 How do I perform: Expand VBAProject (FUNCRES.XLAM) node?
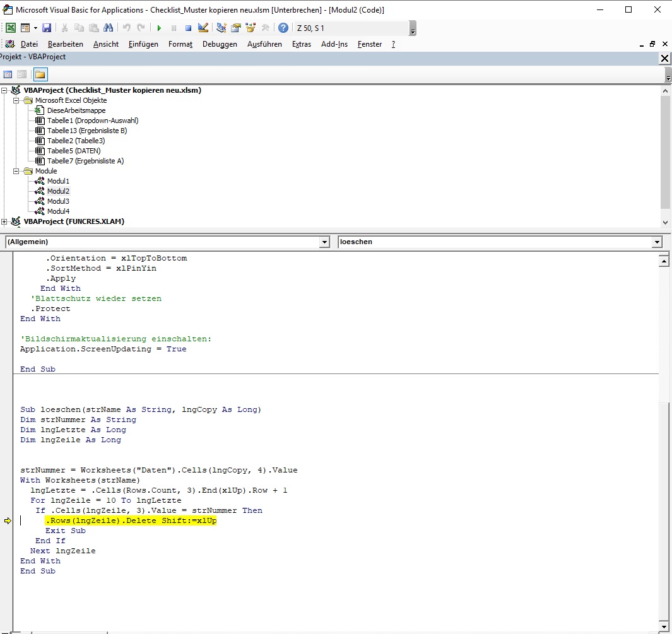pyautogui.click(x=4, y=221)
